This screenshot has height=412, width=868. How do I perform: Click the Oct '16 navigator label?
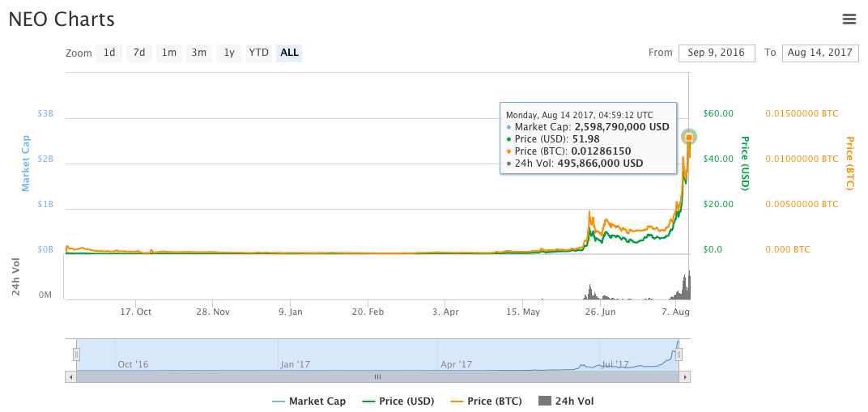pyautogui.click(x=133, y=364)
